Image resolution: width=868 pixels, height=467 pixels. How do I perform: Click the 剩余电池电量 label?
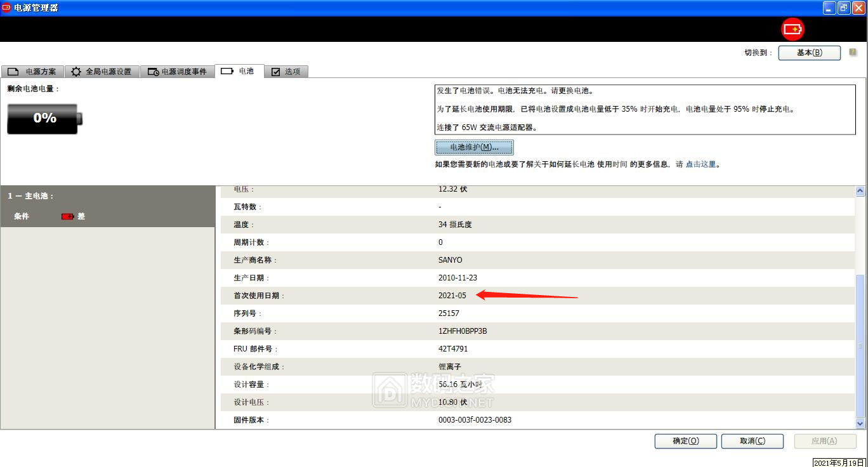tap(33, 89)
